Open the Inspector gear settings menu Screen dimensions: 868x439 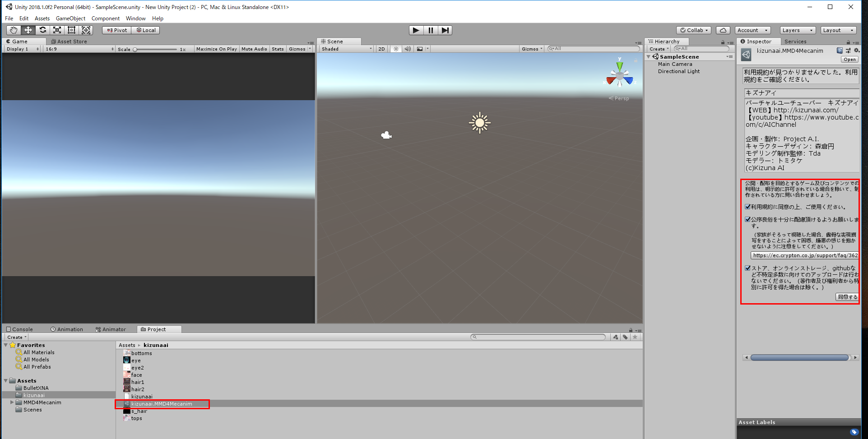[x=856, y=51]
